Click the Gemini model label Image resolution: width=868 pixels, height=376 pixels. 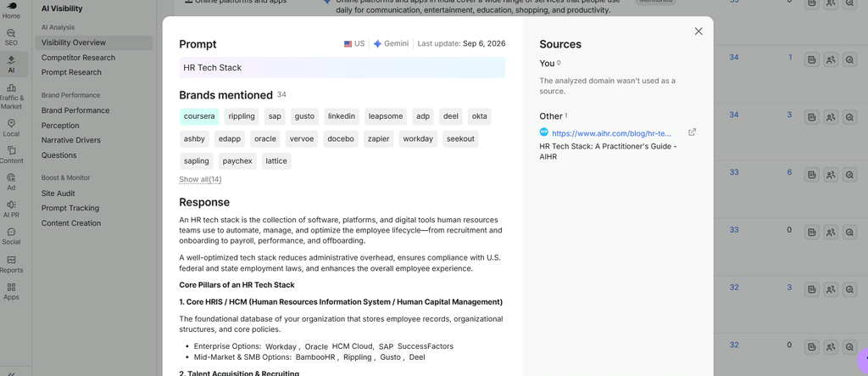pos(391,43)
